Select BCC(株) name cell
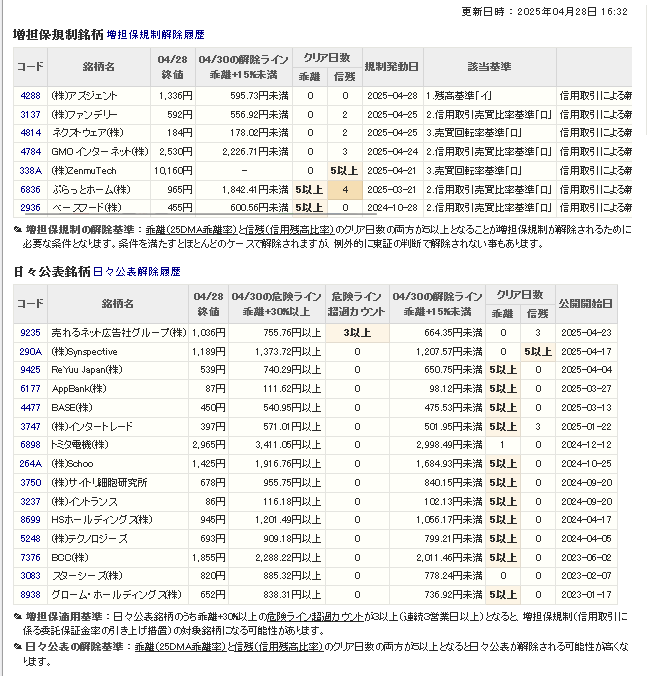The height and width of the screenshot is (676, 647). (x=118, y=558)
